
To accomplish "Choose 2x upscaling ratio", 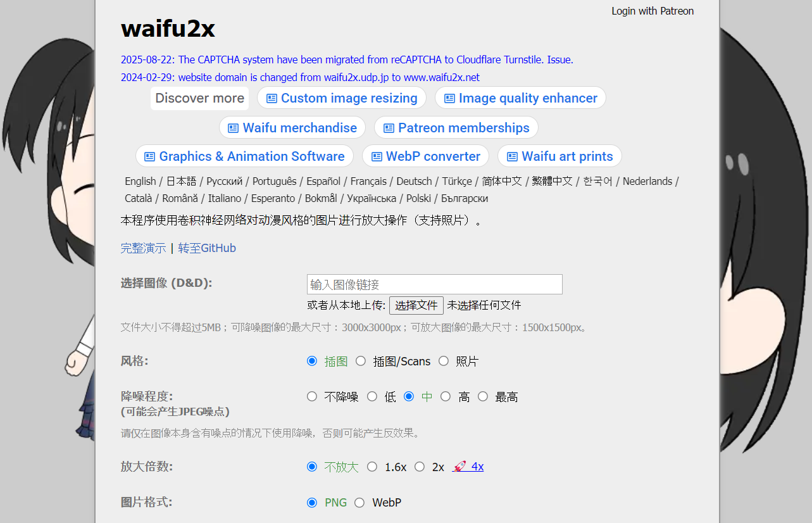I will [x=420, y=467].
